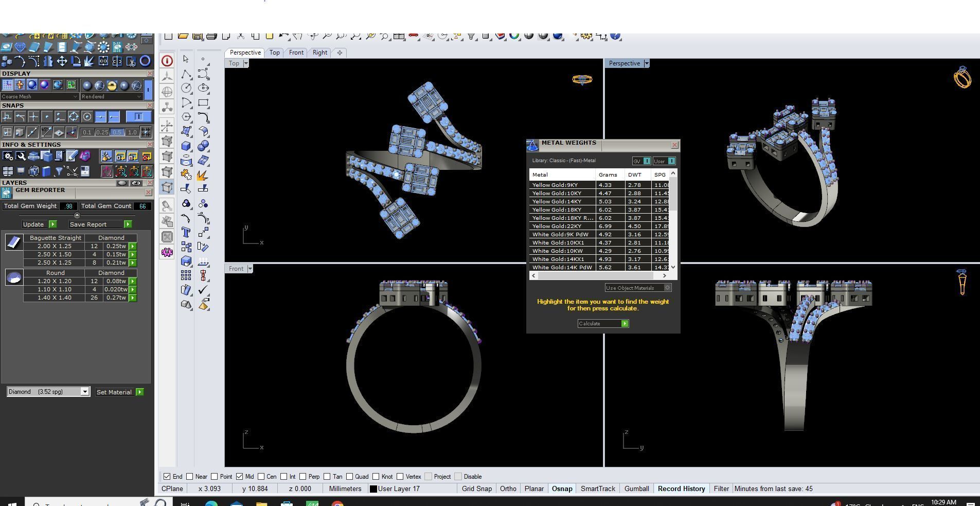Open Options gear icon in Info & Settings
This screenshot has width=980, height=506.
pyautogui.click(x=8, y=156)
